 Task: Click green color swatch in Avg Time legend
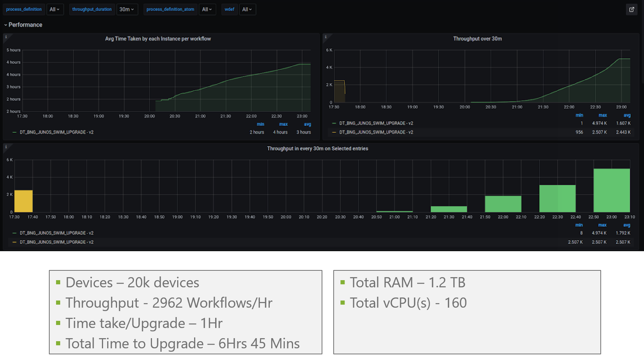point(15,132)
